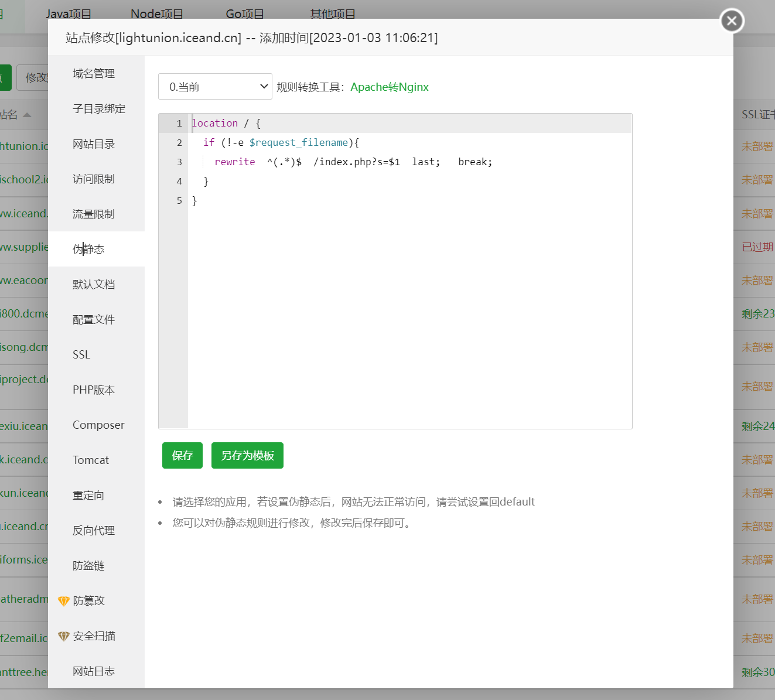Open the 0.当前 rewrite template dropdown
The image size is (775, 700).
point(215,87)
